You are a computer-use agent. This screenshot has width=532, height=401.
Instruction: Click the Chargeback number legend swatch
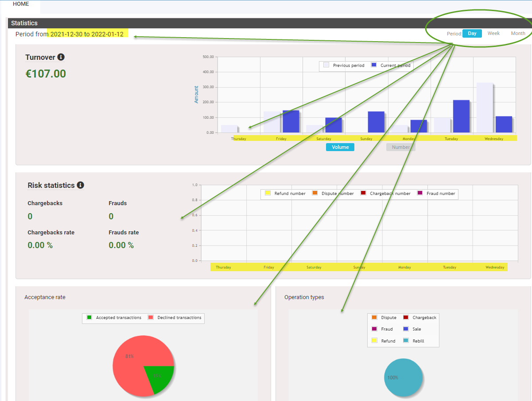363,193
